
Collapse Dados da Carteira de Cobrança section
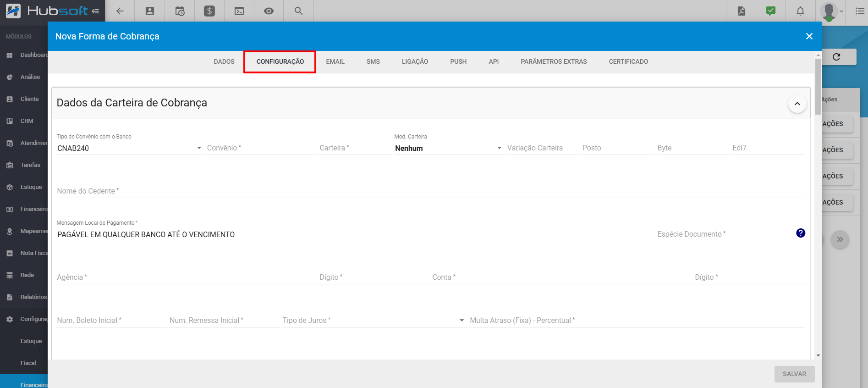(797, 104)
